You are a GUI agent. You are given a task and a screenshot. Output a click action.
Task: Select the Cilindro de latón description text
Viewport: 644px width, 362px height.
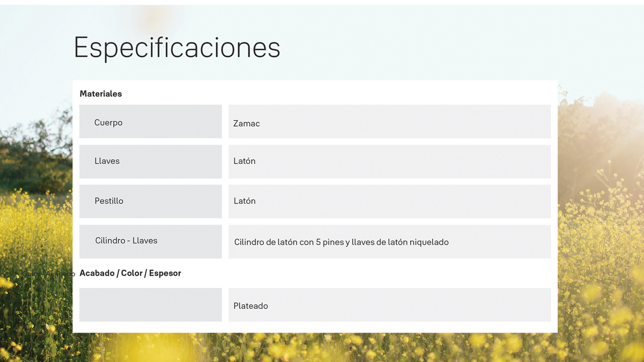(341, 242)
